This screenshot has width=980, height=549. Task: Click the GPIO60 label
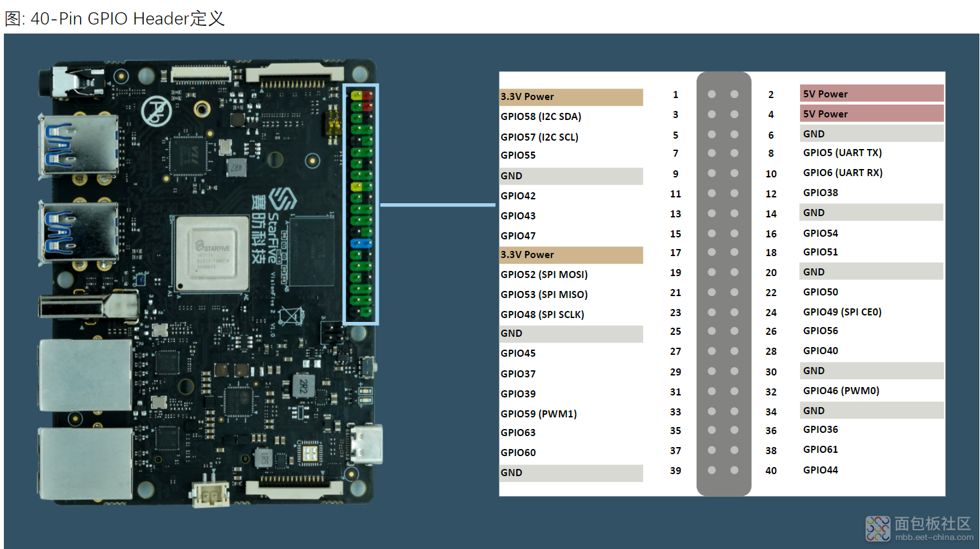518,453
